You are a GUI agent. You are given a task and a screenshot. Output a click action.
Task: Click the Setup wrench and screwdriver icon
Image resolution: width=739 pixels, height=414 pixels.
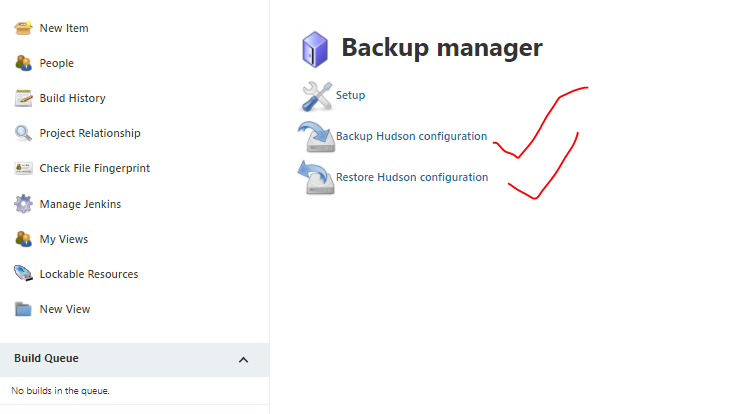[x=316, y=96]
